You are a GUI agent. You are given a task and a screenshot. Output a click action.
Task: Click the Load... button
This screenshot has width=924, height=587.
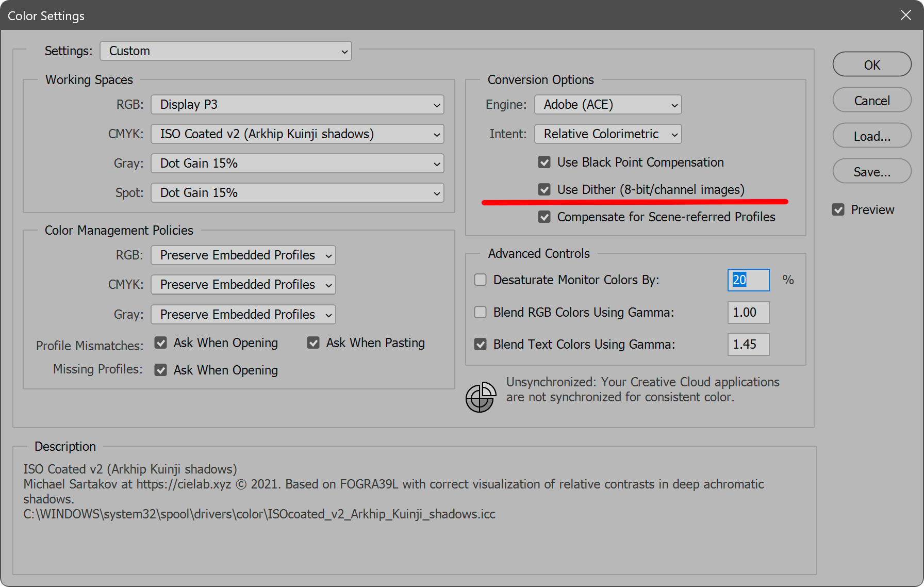(x=871, y=136)
